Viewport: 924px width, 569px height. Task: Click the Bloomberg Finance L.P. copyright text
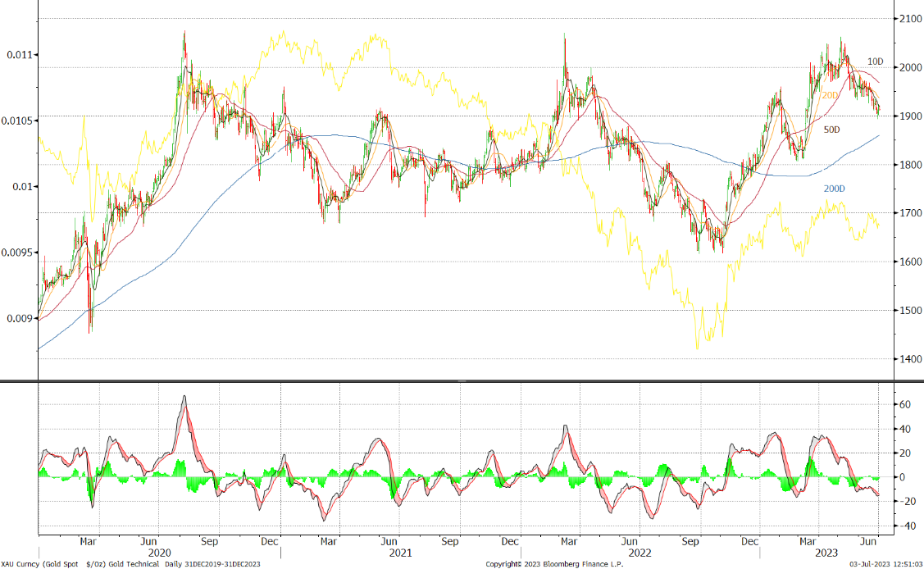(x=554, y=564)
